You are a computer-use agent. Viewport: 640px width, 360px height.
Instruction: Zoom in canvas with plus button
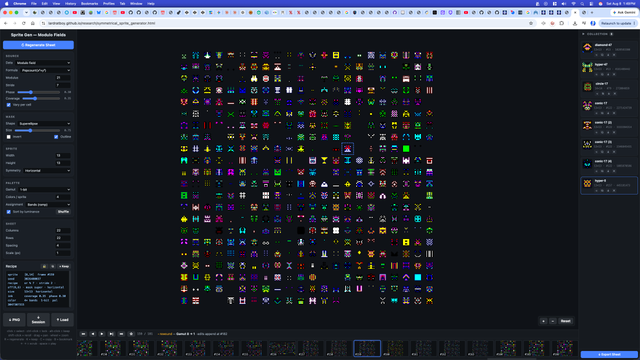pyautogui.click(x=543, y=321)
